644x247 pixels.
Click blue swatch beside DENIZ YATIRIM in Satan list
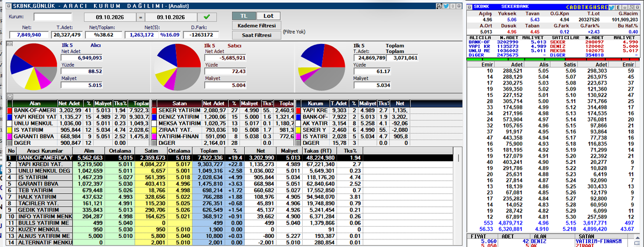point(155,117)
